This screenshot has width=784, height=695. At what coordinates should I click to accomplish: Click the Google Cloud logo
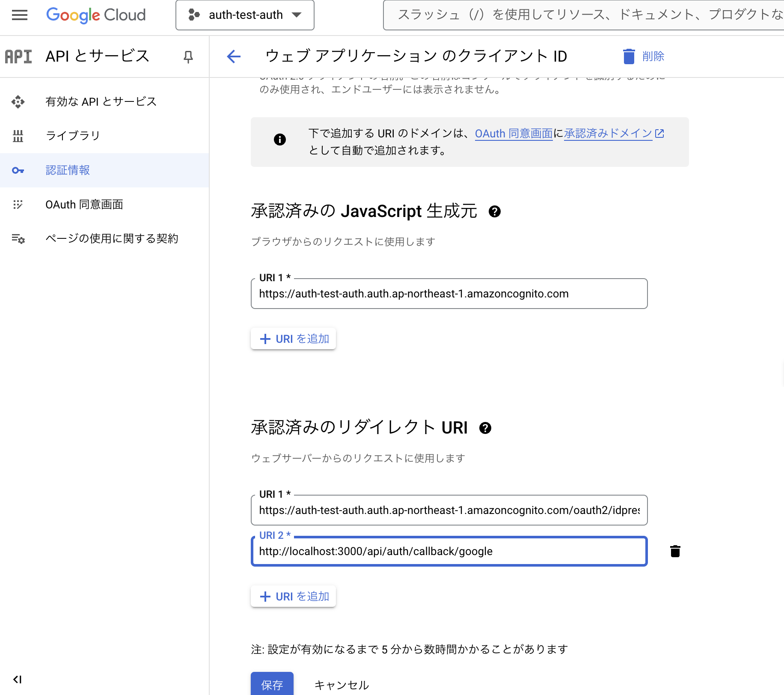(x=96, y=15)
